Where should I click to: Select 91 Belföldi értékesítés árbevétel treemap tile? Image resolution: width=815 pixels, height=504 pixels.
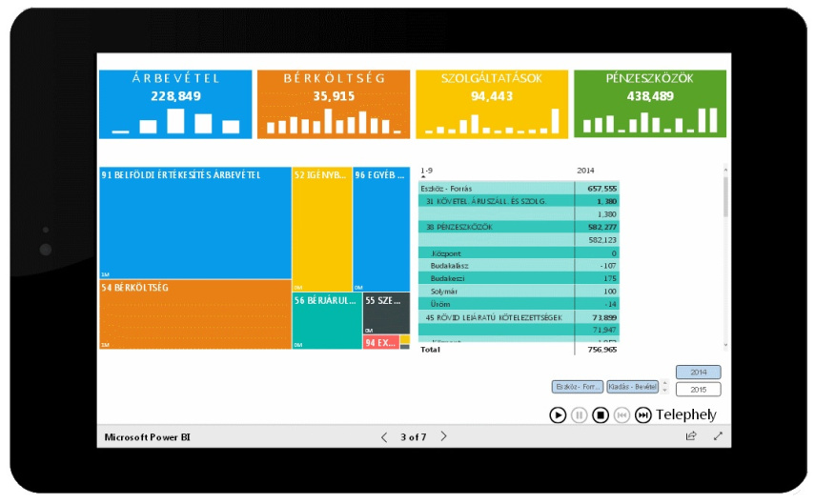coord(194,223)
